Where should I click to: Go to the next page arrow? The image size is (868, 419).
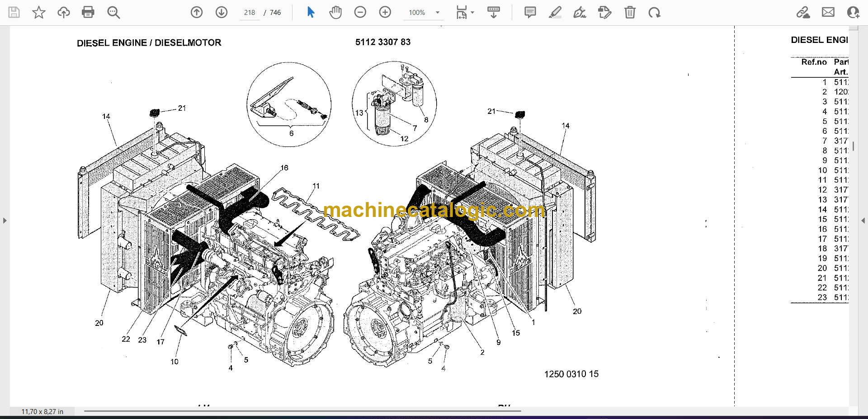pyautogui.click(x=222, y=12)
